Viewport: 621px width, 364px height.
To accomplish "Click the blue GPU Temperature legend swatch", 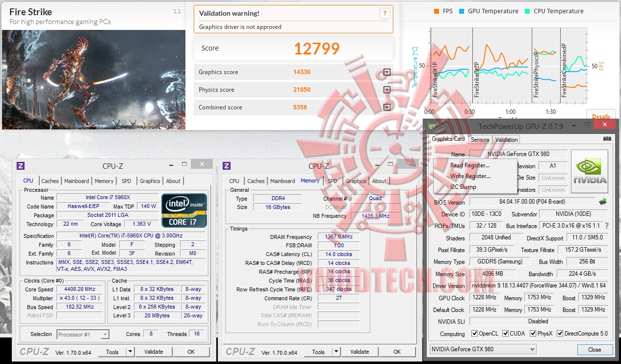I will point(462,11).
